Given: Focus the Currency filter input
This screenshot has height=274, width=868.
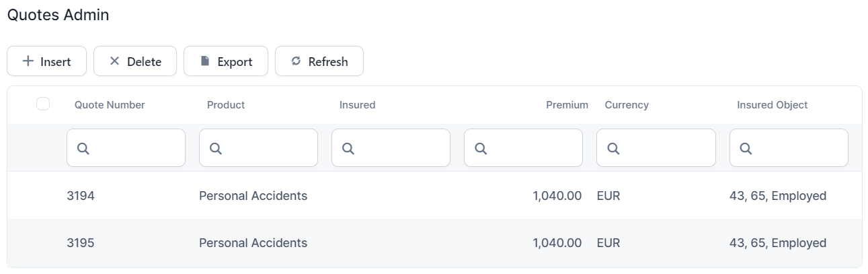Looking at the screenshot, I should [x=662, y=149].
